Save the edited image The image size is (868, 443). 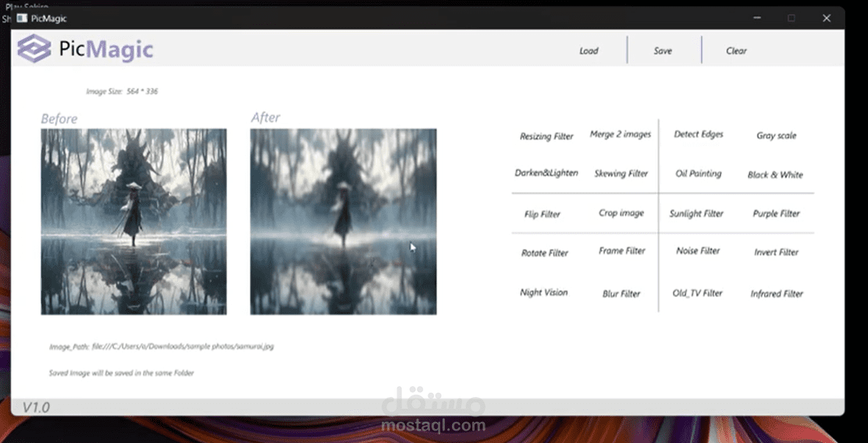point(663,51)
